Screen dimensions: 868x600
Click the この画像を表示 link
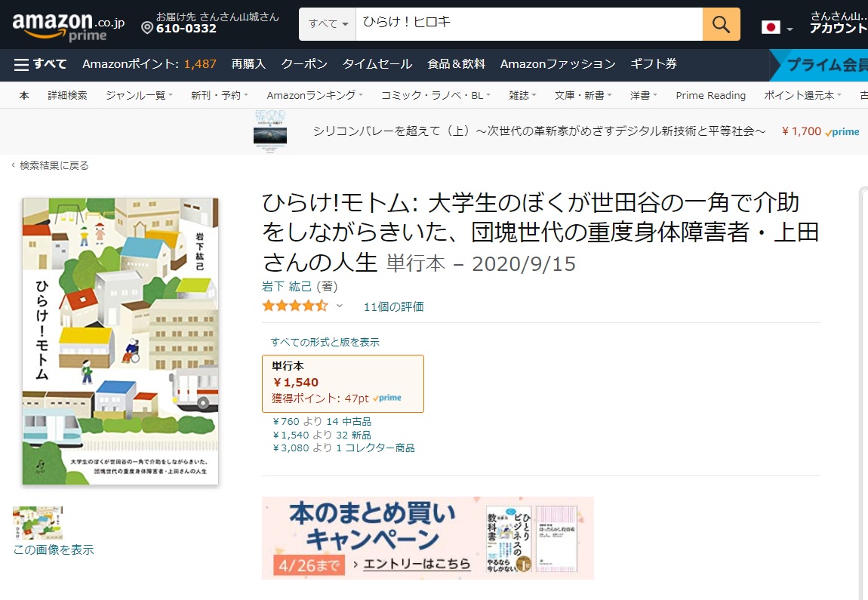(x=54, y=549)
